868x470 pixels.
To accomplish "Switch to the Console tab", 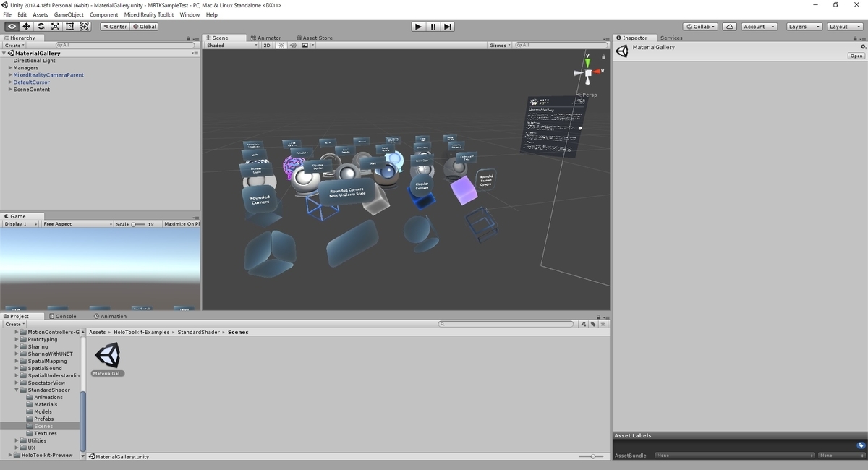I will [x=62, y=316].
